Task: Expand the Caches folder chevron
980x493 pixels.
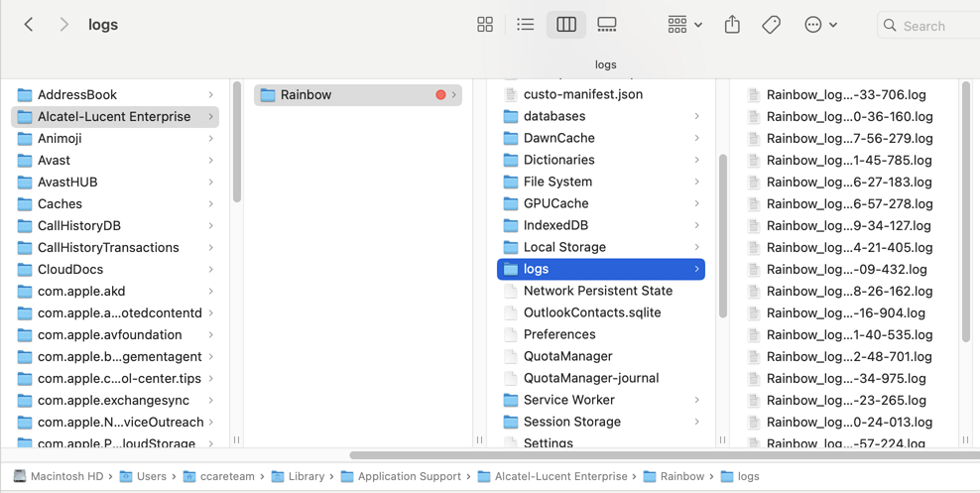Action: tap(210, 204)
